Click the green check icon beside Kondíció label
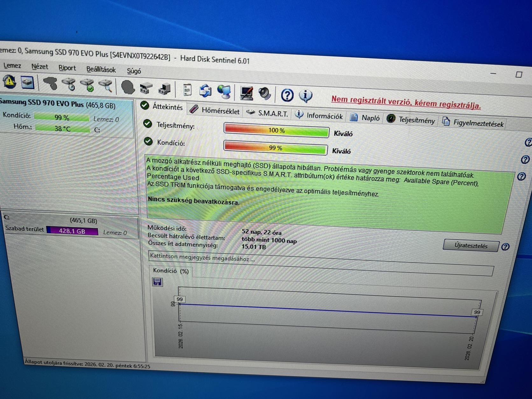This screenshot has width=532, height=399. tap(148, 141)
